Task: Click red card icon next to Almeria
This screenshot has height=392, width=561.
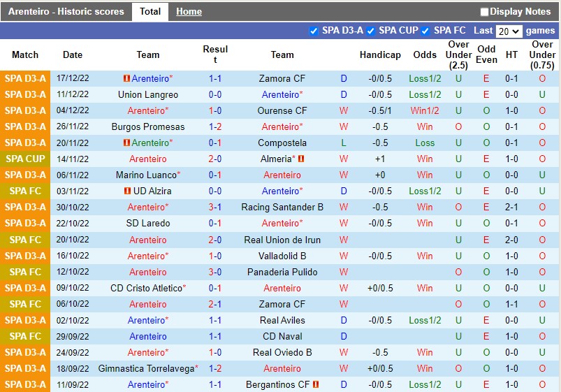Action: tap(301, 159)
